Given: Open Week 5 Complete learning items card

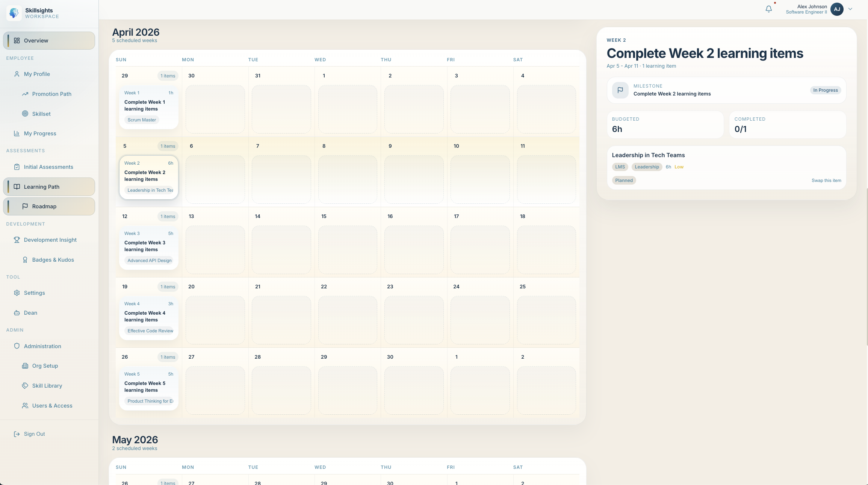Looking at the screenshot, I should (x=148, y=388).
